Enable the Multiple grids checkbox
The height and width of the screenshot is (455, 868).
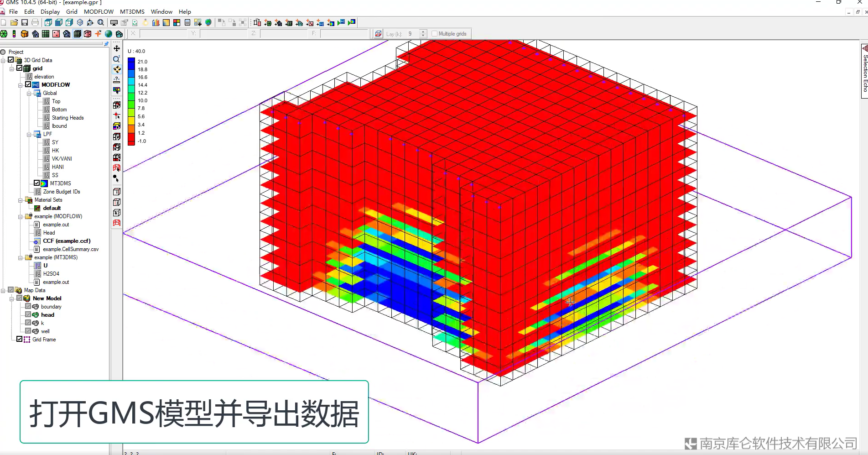434,34
